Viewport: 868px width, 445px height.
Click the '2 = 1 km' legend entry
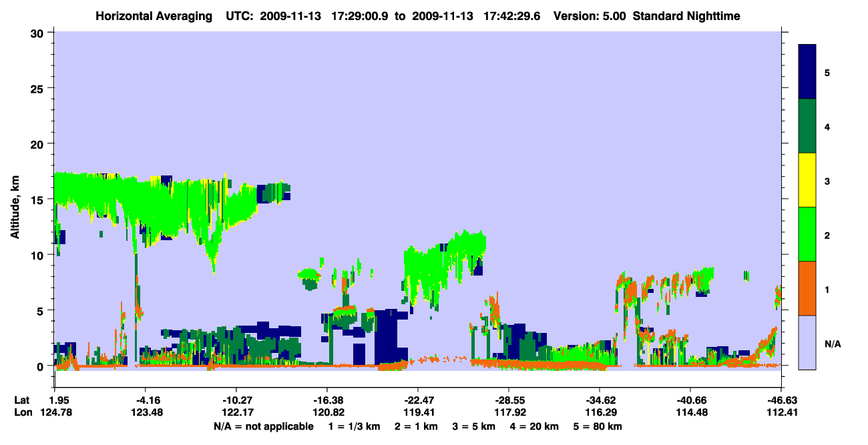[416, 426]
